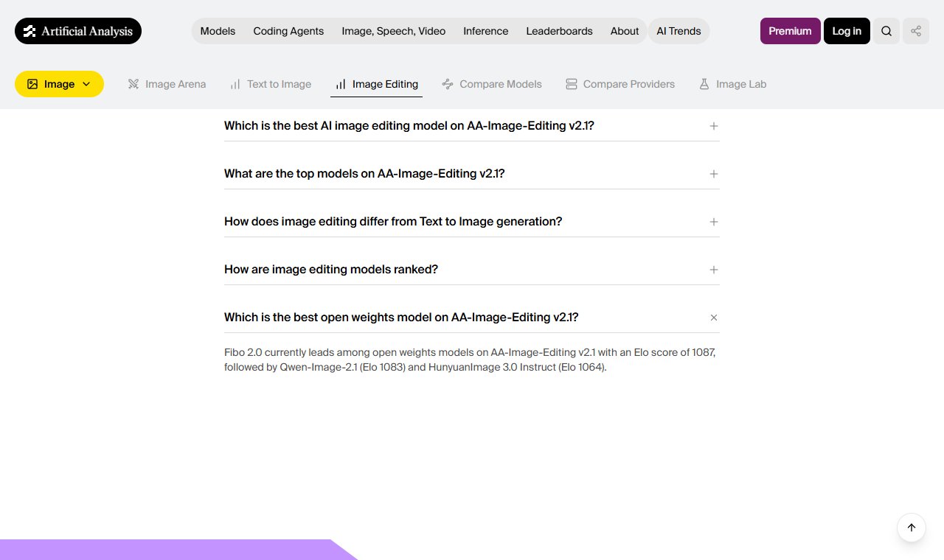Viewport: 944px width, 560px height.
Task: Expand "How are image editing models ranked?" question
Action: [x=472, y=270]
